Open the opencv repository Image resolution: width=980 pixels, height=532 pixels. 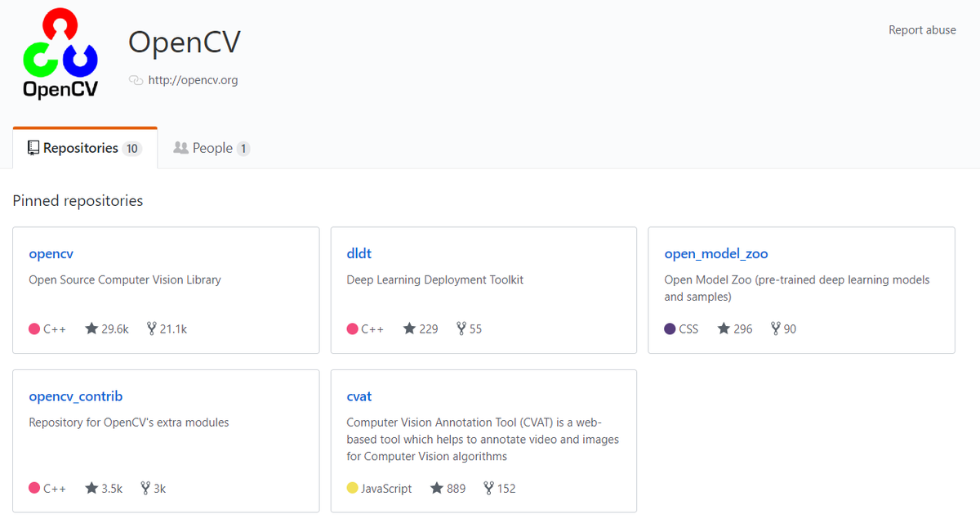coord(51,253)
